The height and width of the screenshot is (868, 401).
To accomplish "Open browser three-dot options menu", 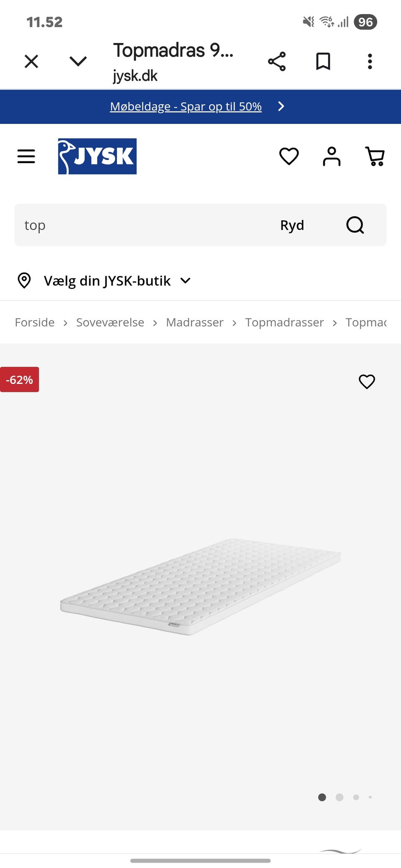I will click(x=370, y=62).
